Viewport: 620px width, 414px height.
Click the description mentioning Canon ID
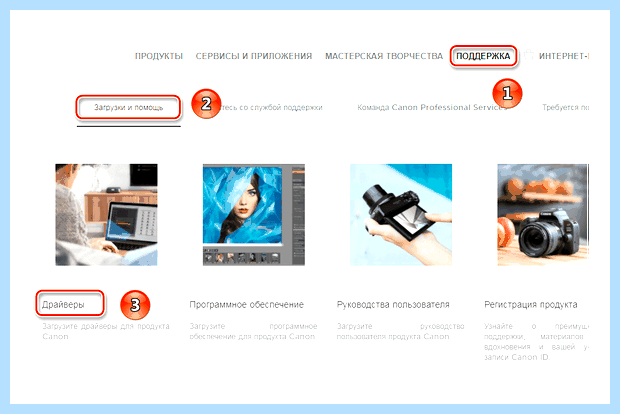[537, 342]
